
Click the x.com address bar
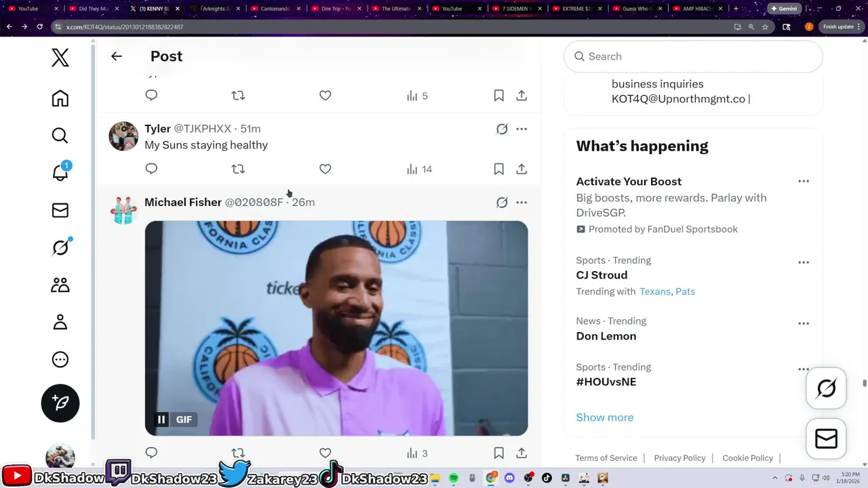point(393,26)
